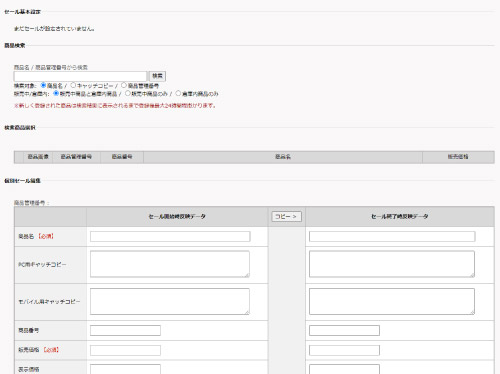Image resolution: width=500 pixels, height=374 pixels.
Task: Choose 販売中商品のみ radio option
Action: [128, 93]
